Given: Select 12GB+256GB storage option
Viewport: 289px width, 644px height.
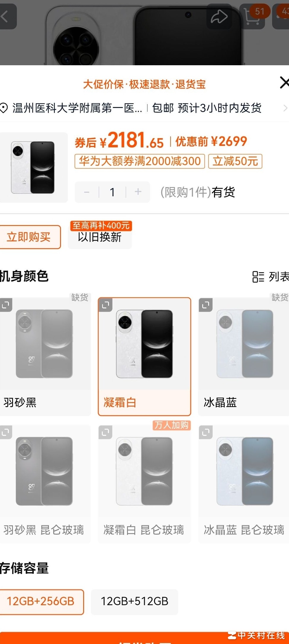Looking at the screenshot, I should point(41,602).
